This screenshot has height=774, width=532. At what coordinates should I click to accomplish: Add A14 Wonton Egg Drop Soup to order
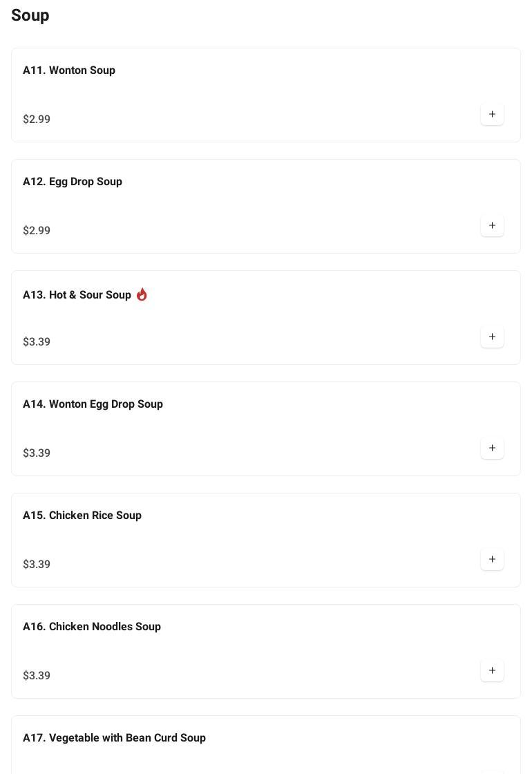click(x=492, y=448)
